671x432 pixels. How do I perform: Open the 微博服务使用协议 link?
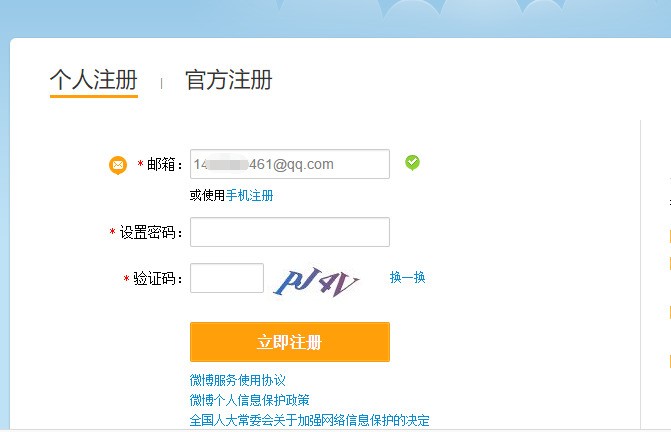238,380
